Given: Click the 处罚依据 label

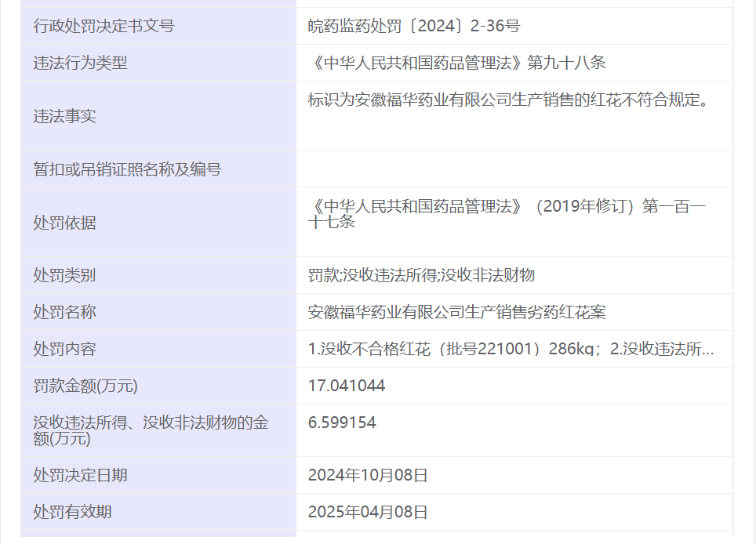Looking at the screenshot, I should (x=64, y=223).
